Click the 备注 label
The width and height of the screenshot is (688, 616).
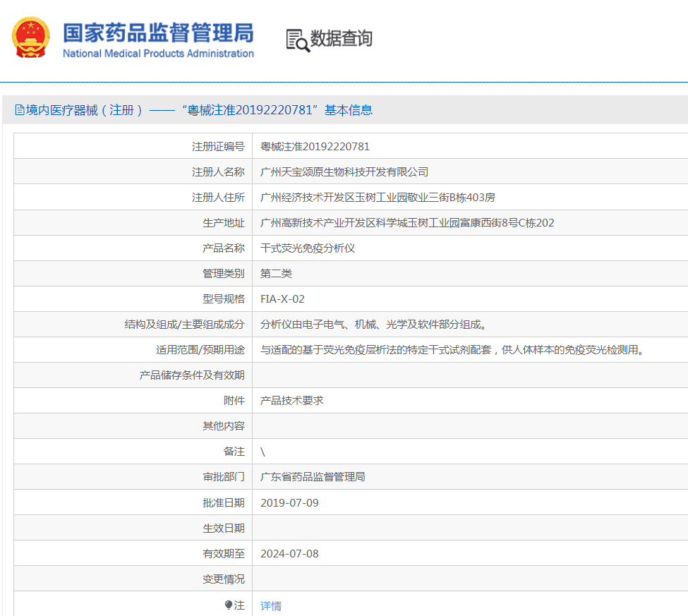pyautogui.click(x=234, y=452)
